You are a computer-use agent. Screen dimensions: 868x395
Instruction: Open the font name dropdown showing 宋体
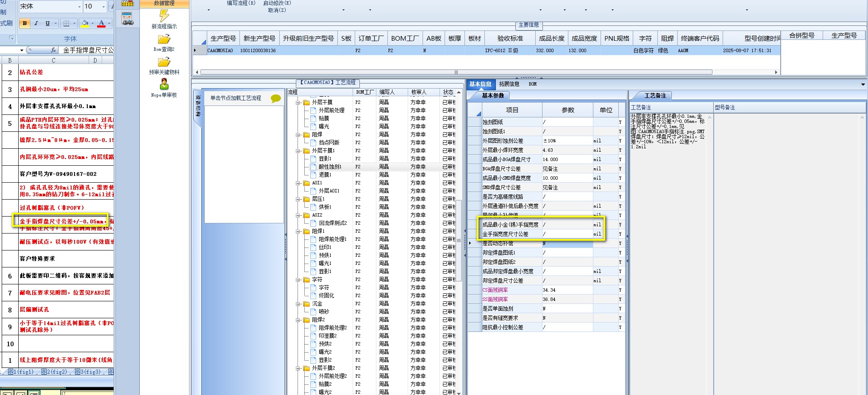point(79,6)
